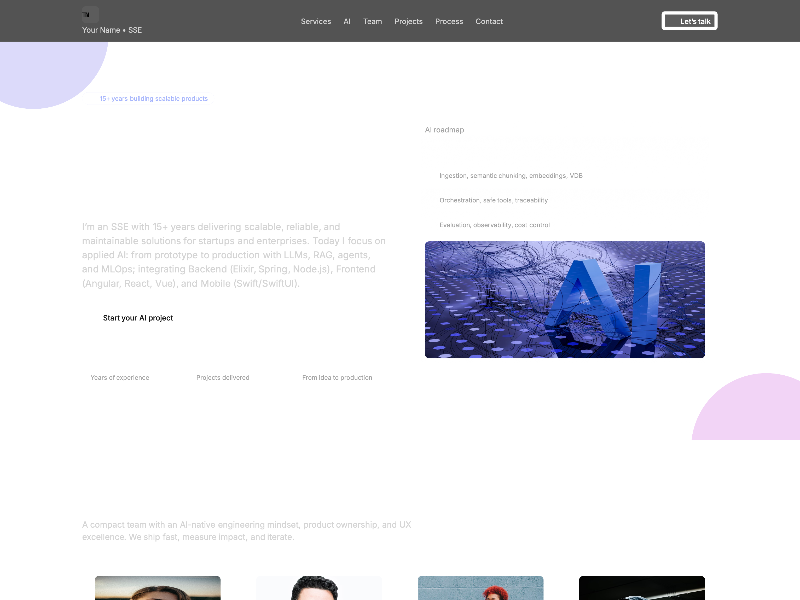The height and width of the screenshot is (600, 800).
Task: Click the AI roadmap card heading
Action: tap(445, 130)
